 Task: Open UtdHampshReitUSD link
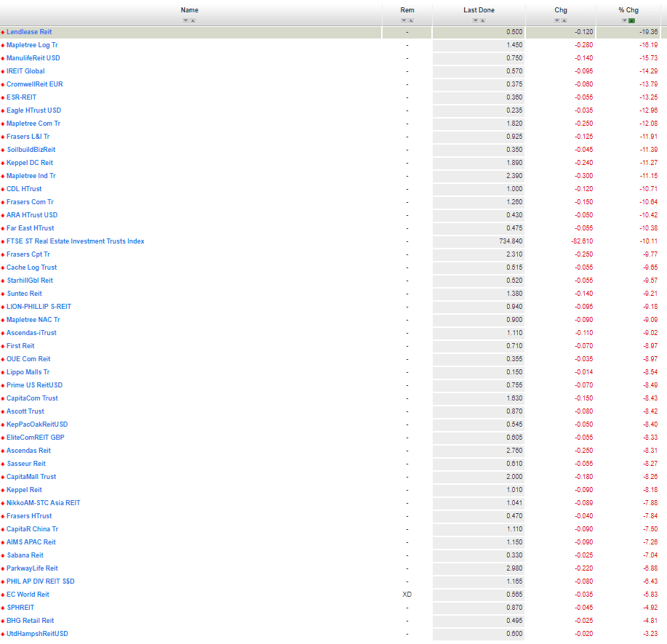37,634
